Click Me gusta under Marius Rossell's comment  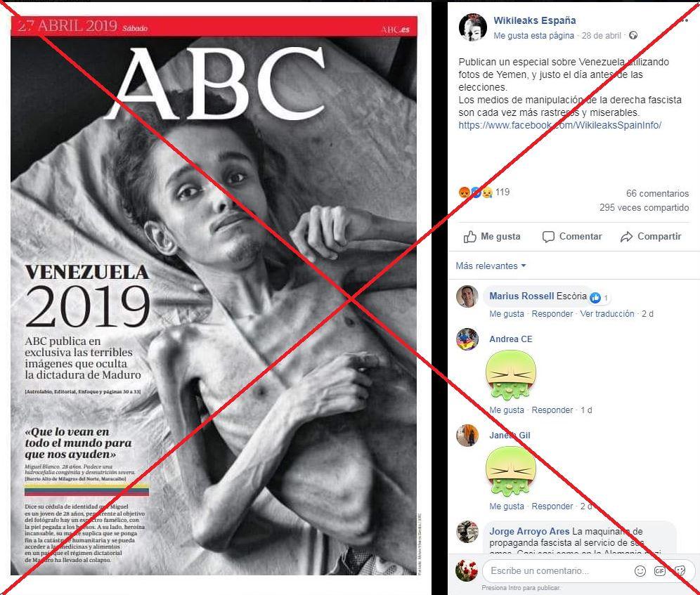coord(506,314)
